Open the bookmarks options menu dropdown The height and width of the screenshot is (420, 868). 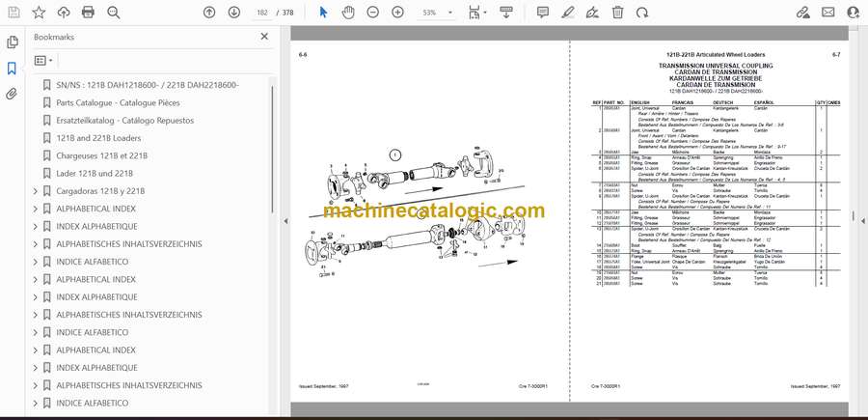(x=43, y=61)
